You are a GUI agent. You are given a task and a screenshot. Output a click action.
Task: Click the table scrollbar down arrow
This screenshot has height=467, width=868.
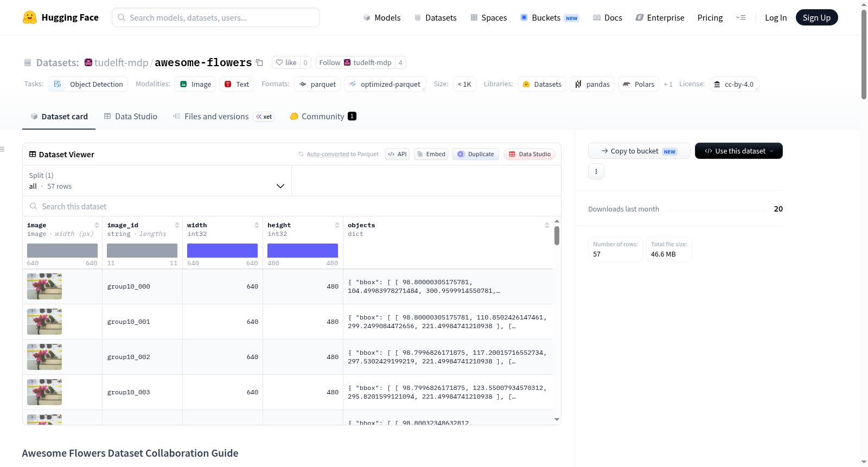click(x=557, y=419)
